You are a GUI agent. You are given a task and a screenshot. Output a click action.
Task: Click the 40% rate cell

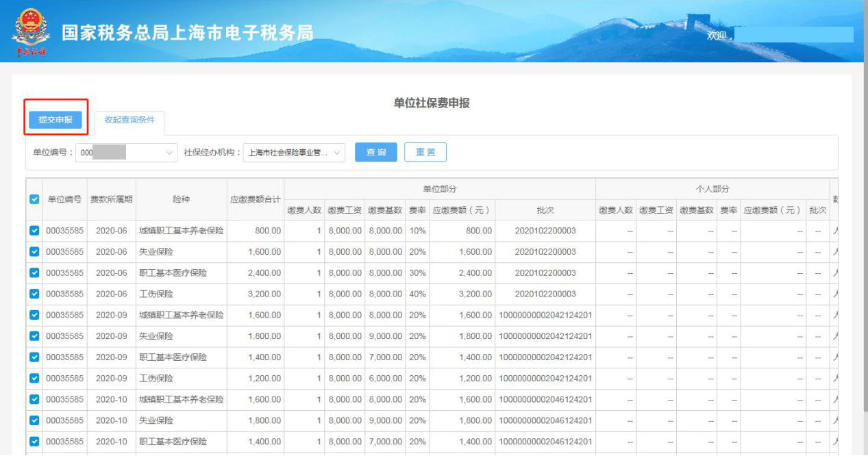coord(417,294)
